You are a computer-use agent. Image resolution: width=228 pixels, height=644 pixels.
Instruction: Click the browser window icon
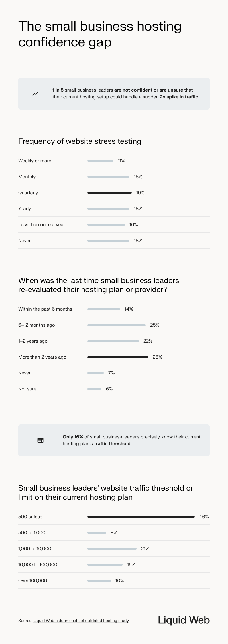click(40, 440)
